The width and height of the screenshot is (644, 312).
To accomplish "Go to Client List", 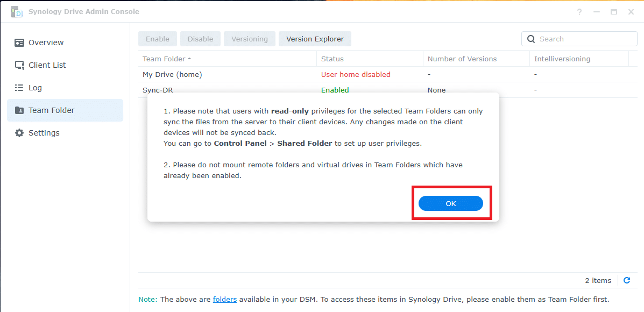I will click(x=65, y=65).
